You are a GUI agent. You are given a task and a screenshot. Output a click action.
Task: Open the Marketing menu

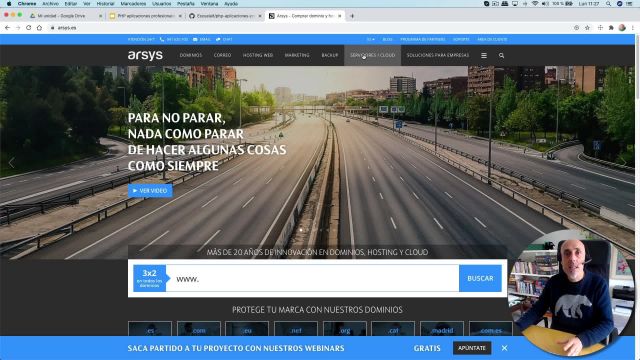[297, 55]
